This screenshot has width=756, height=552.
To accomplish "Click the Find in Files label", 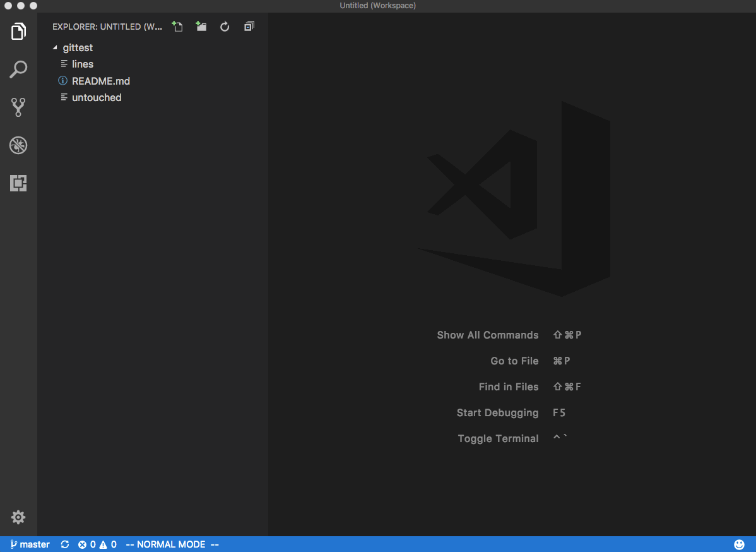I will pyautogui.click(x=509, y=387).
